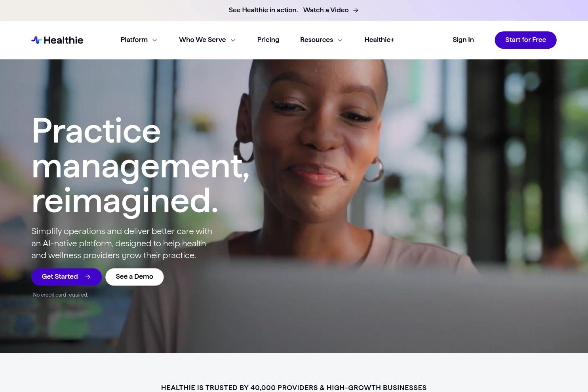
Task: Click Sign In
Action: click(463, 40)
